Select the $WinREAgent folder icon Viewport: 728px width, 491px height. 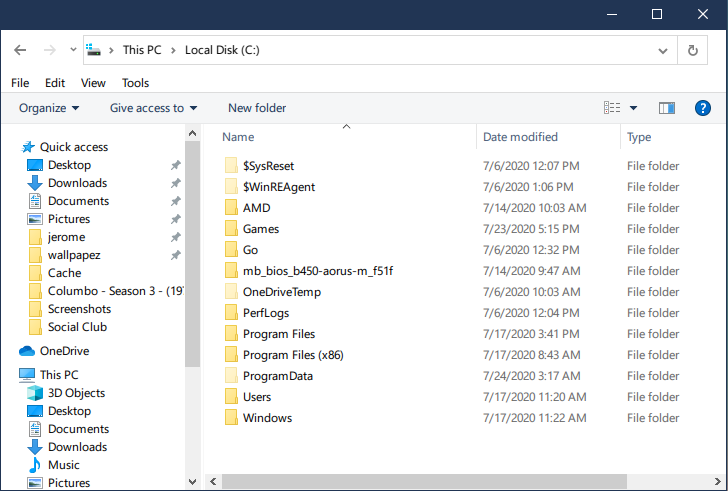[x=231, y=186]
